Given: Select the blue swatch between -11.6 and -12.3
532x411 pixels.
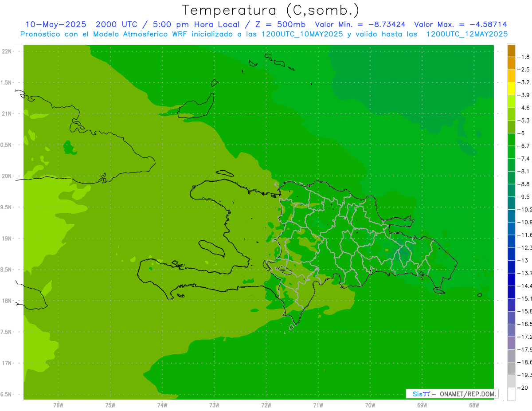Looking at the screenshot, I should click(512, 241).
